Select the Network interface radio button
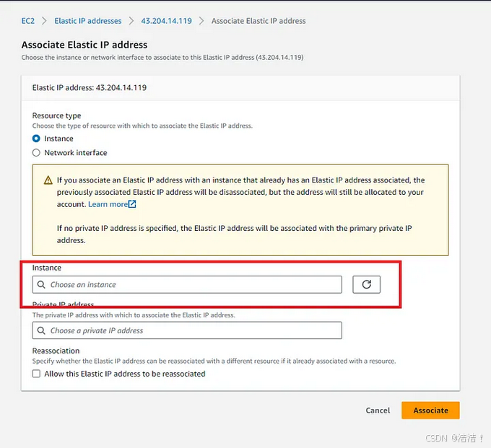Image resolution: width=491 pixels, height=448 pixels. pyautogui.click(x=36, y=153)
